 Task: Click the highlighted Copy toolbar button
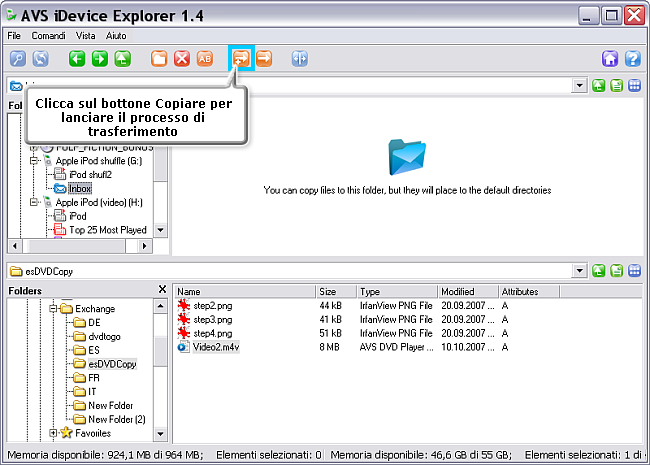pos(241,58)
